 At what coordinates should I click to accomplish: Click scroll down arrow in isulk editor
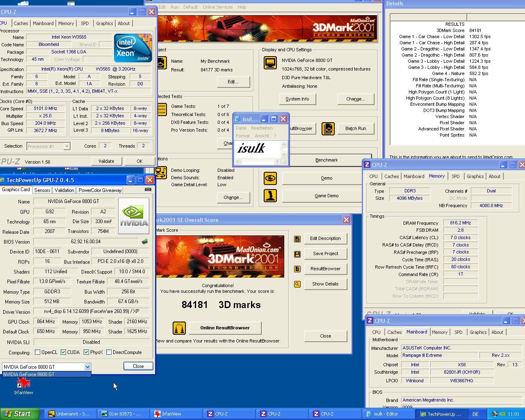284,154
